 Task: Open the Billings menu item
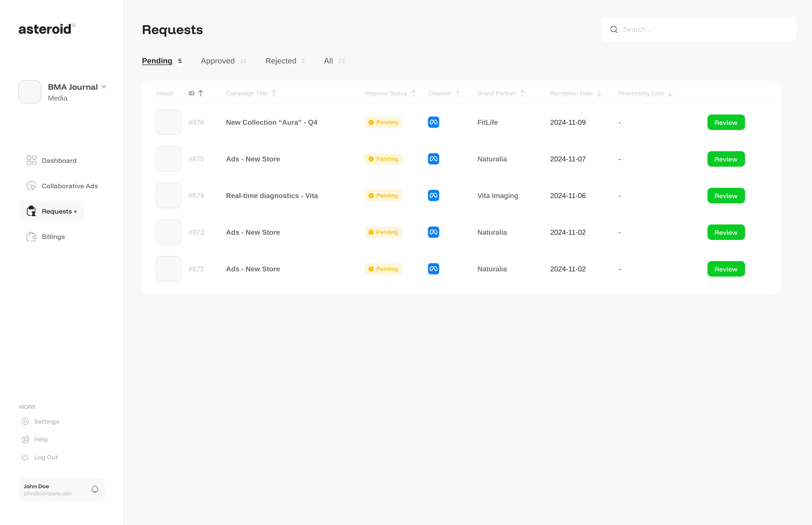click(x=46, y=237)
